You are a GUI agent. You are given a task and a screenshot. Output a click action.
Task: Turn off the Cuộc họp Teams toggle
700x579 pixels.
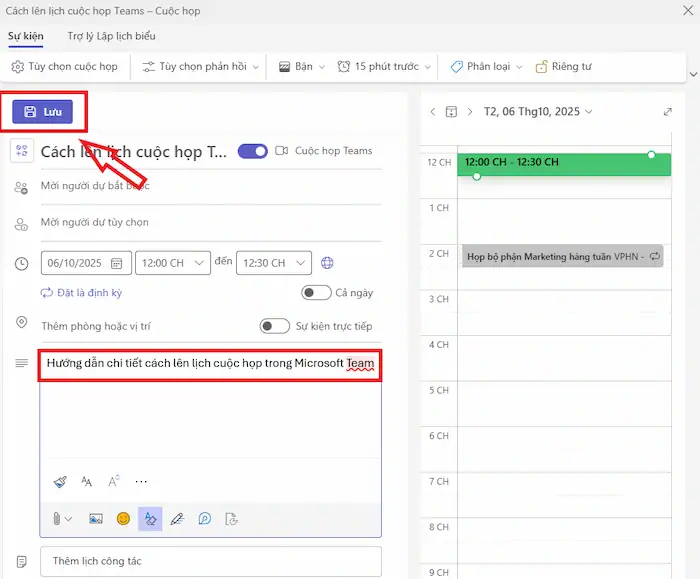coord(253,151)
